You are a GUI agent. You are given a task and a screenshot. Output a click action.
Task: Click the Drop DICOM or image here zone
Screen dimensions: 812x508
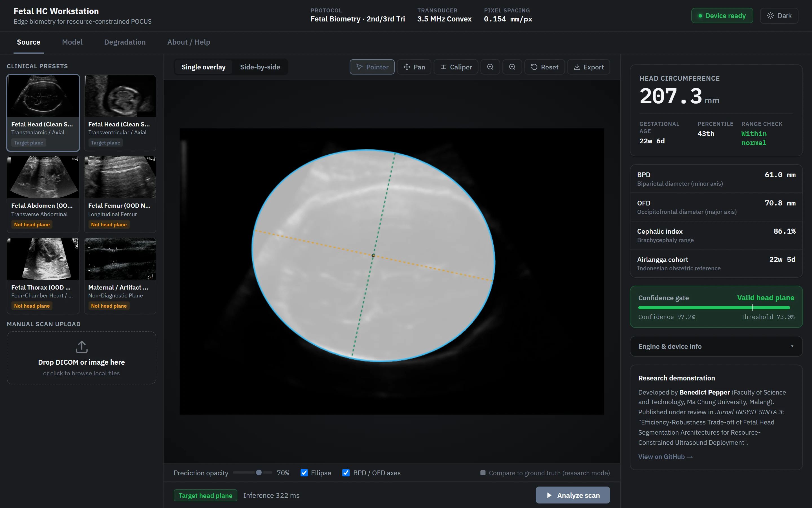[x=81, y=358]
